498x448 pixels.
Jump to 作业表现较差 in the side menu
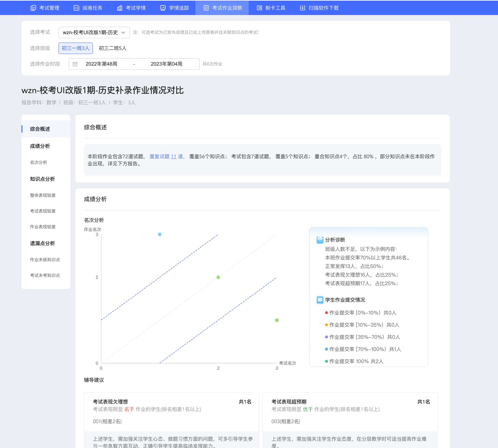tap(43, 227)
